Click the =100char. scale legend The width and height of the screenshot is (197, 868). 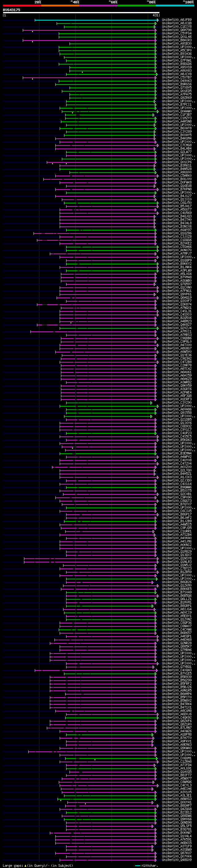147,866
